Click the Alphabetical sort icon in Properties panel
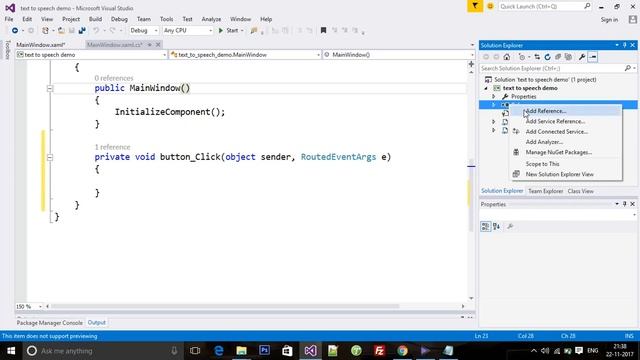Viewport: 640px width, 360px height. tap(496, 227)
